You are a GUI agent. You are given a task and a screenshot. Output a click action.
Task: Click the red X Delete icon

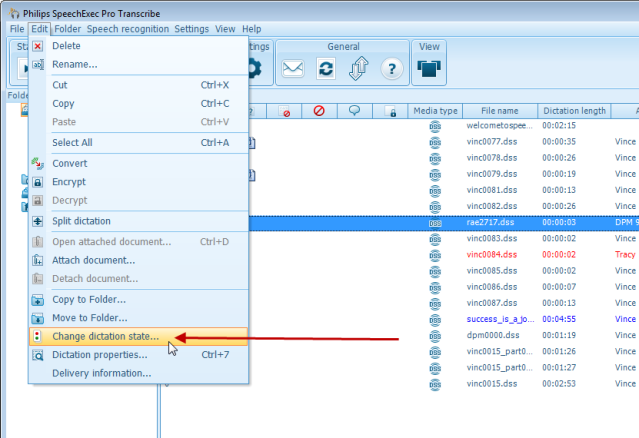(37, 46)
